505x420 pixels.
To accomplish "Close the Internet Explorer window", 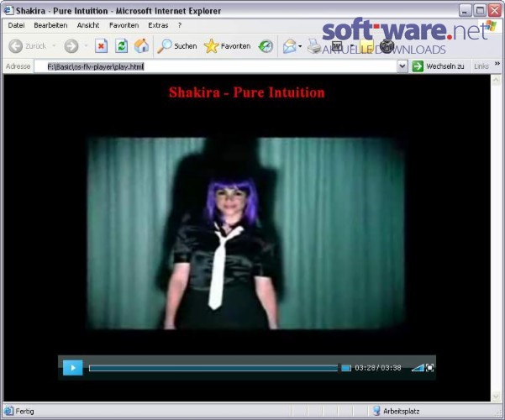I will [x=495, y=11].
